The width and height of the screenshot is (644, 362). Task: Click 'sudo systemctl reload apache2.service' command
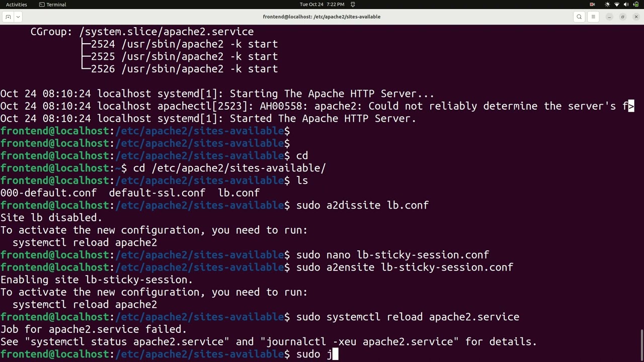(408, 317)
